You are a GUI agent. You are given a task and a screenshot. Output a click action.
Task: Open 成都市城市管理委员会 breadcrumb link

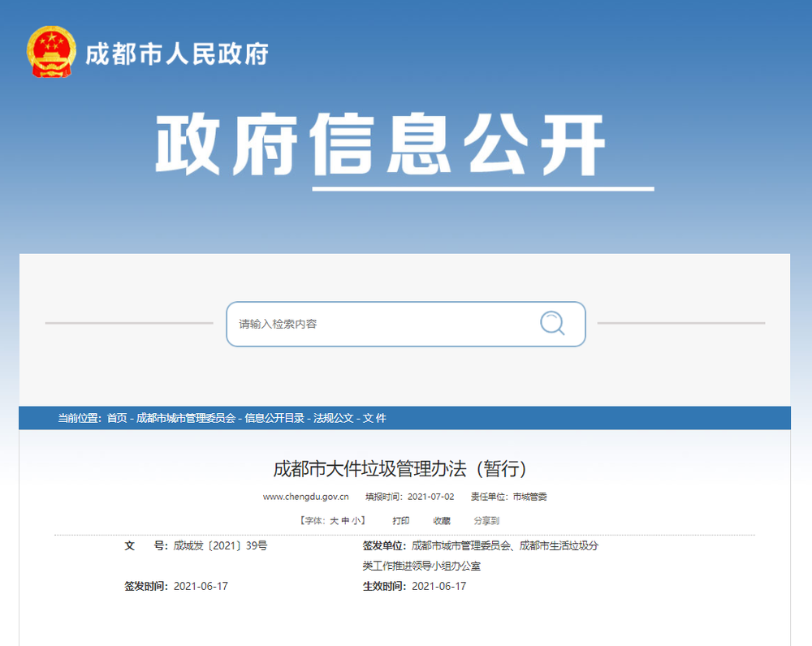[x=186, y=418]
